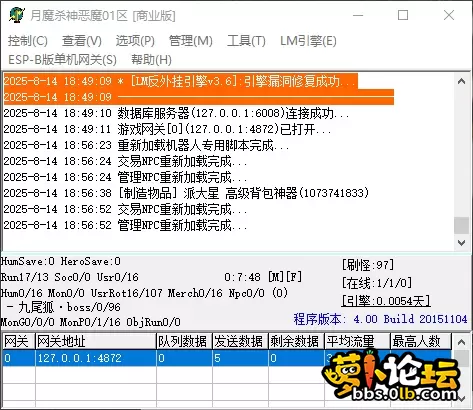Select the 制造物品 派大星 log line
The image size is (473, 410).
coord(186,193)
